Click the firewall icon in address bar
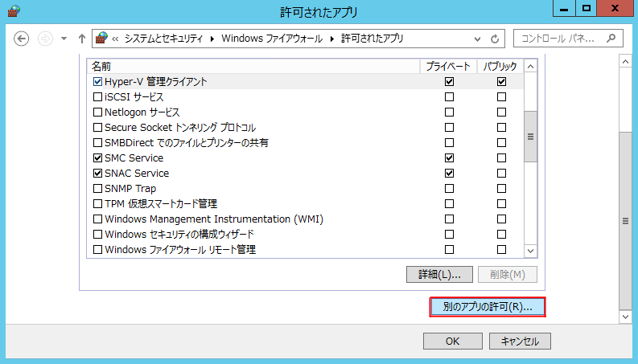This screenshot has height=364, width=638. (101, 39)
